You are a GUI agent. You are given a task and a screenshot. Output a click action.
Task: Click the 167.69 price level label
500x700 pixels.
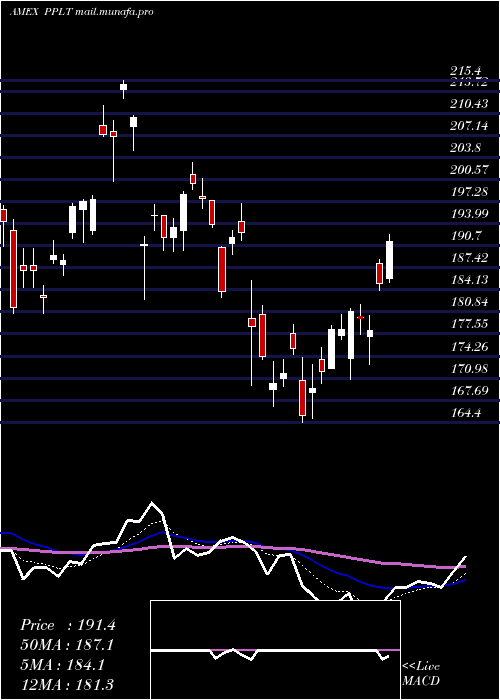(x=469, y=391)
